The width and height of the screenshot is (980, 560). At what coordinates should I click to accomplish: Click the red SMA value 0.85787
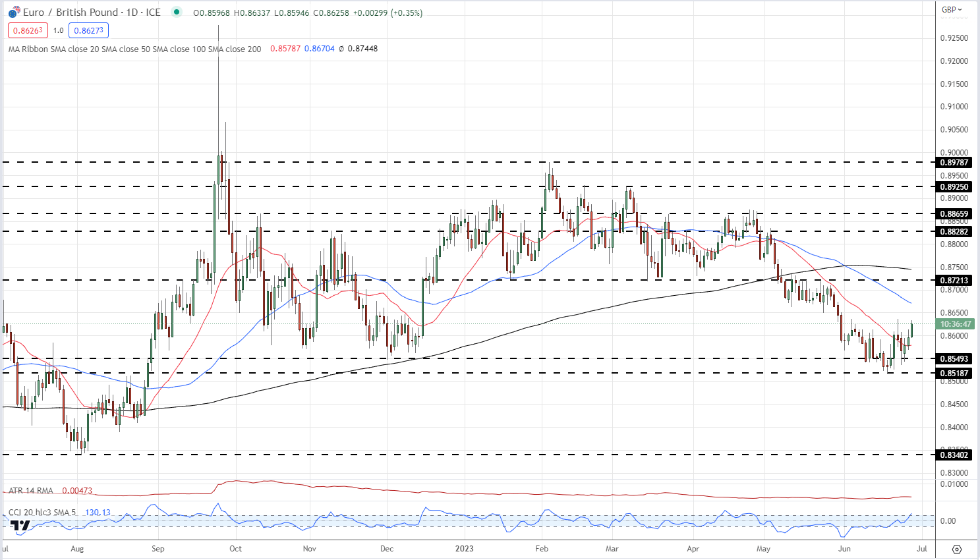[285, 49]
